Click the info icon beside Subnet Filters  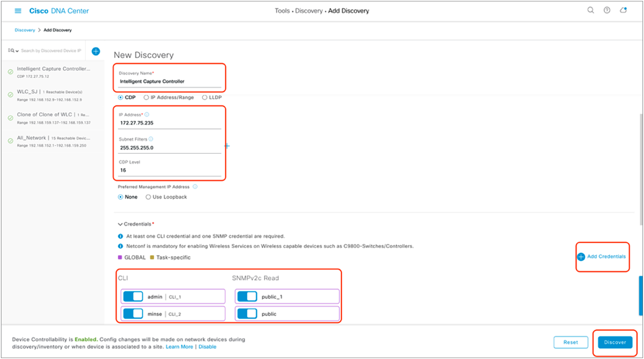pyautogui.click(x=151, y=139)
